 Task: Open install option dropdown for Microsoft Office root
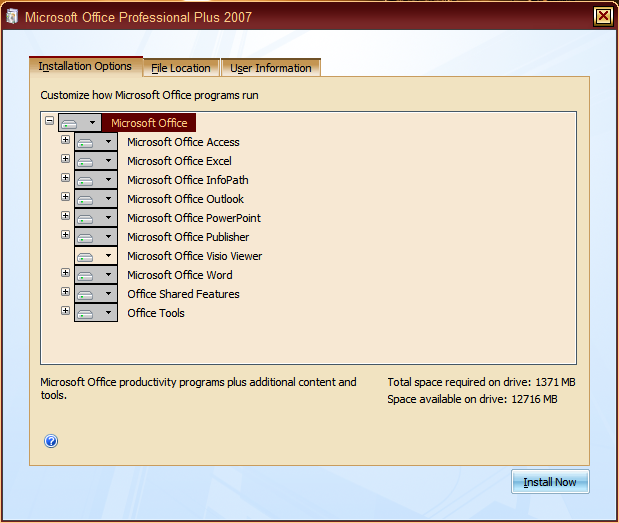80,123
